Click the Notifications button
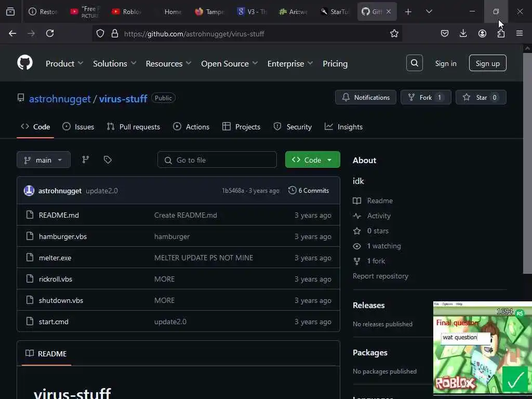Screen dimensions: 532x399 (365, 97)
